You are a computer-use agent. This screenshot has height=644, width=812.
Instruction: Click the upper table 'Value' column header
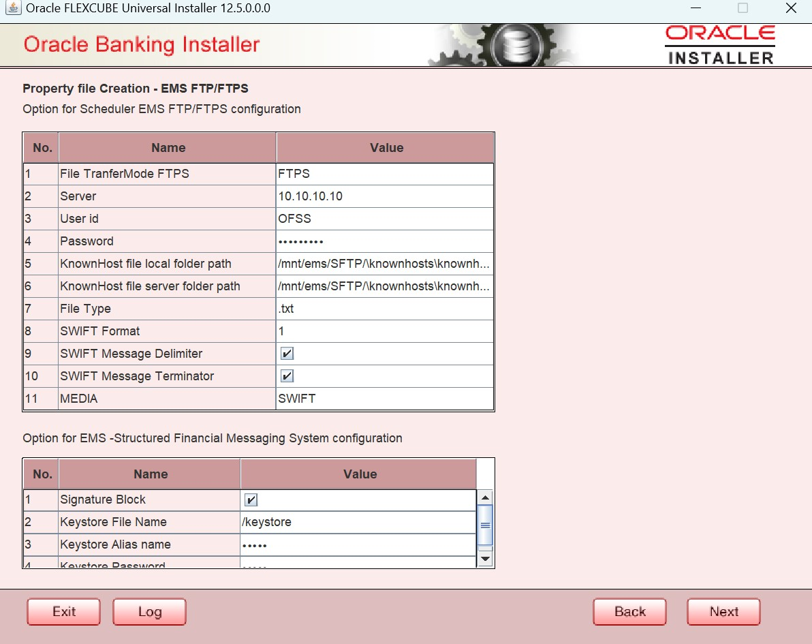tap(386, 148)
